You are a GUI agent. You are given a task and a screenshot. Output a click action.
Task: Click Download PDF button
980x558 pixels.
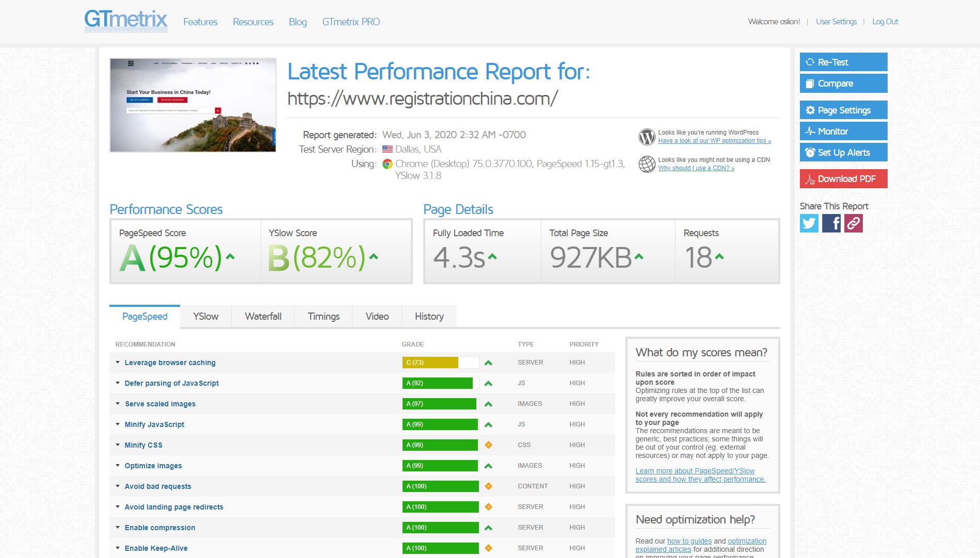click(843, 178)
